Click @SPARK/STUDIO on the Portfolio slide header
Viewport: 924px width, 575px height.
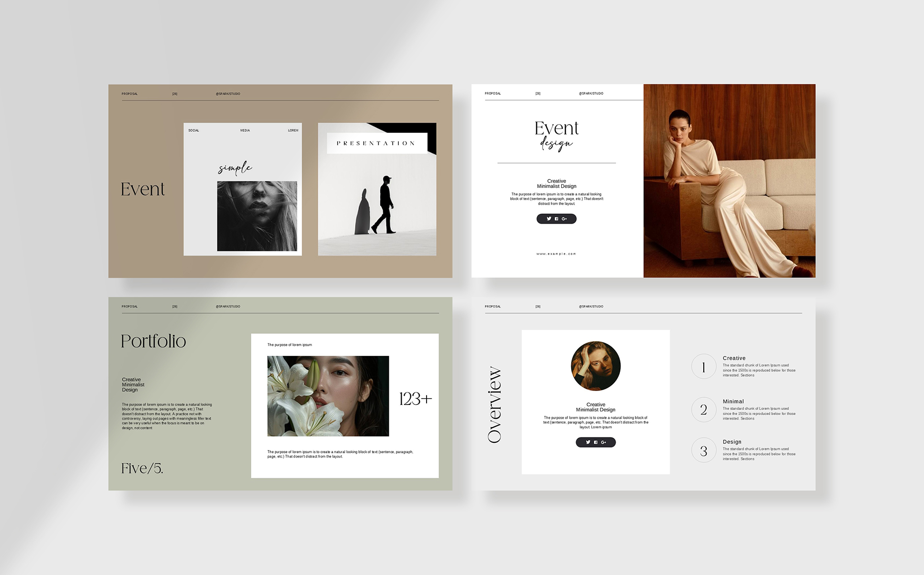228,307
